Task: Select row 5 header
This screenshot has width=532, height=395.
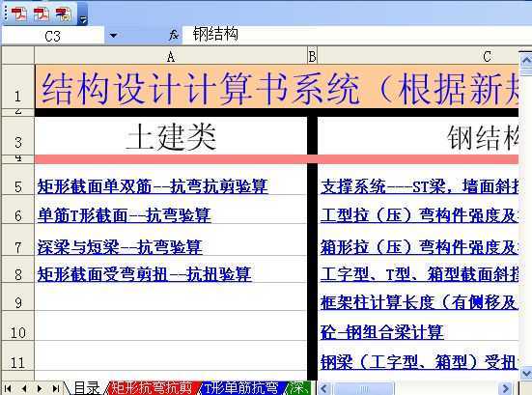Action: tap(18, 181)
